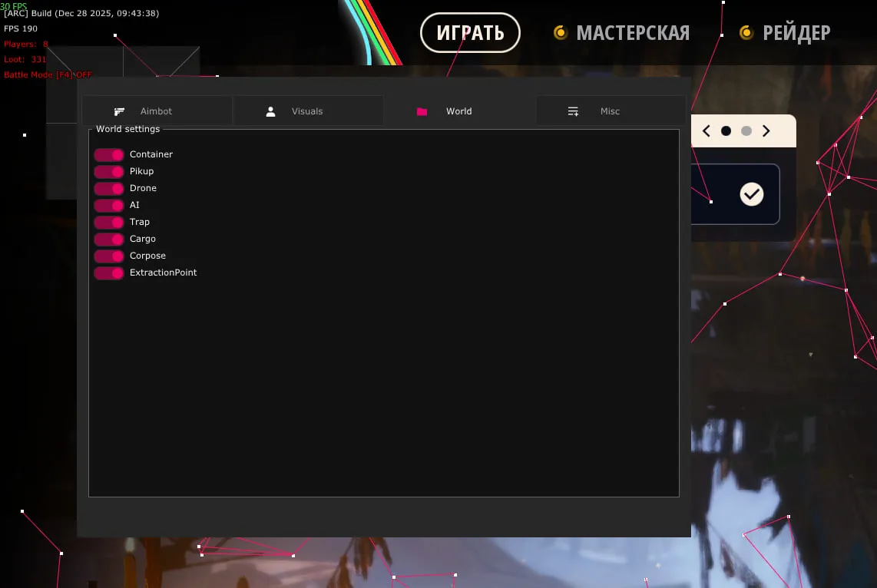The height and width of the screenshot is (588, 877).
Task: Switch to the Misc tab
Action: coord(611,111)
